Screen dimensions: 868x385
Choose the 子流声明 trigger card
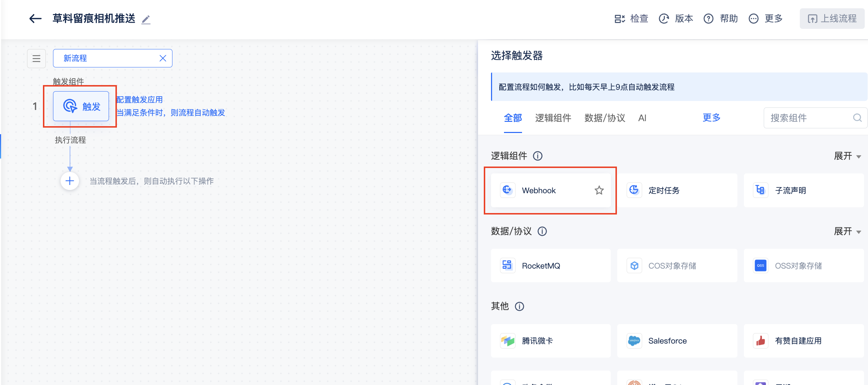[803, 190]
